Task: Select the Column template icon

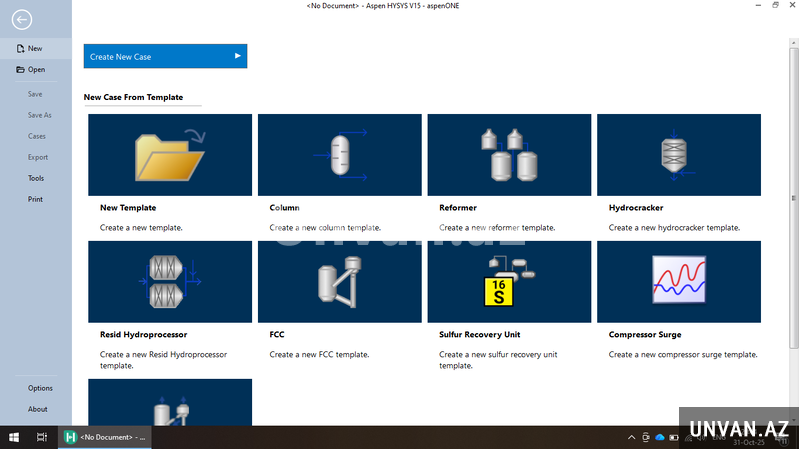Action: [339, 154]
